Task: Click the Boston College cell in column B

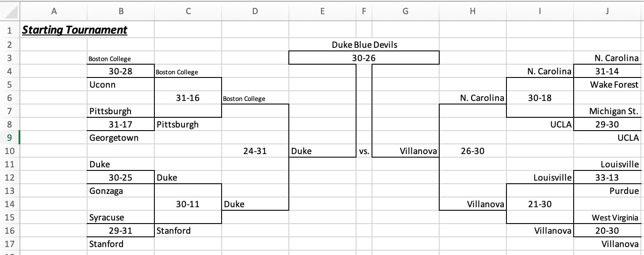Action: (121, 58)
